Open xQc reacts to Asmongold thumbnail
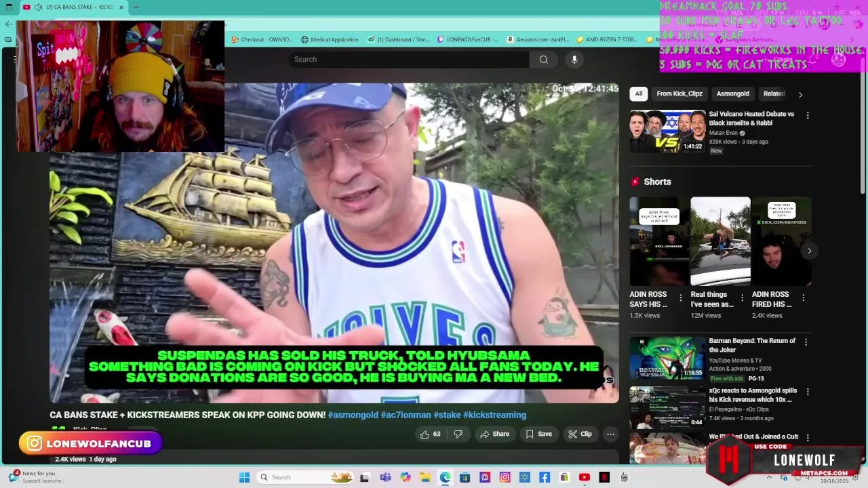The width and height of the screenshot is (868, 488). pos(668,407)
